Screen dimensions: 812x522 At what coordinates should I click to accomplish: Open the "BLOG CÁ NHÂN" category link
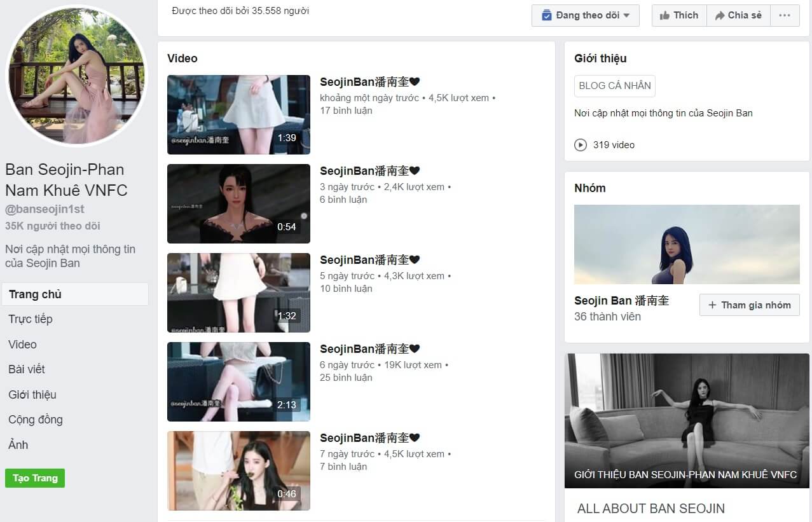pyautogui.click(x=614, y=85)
